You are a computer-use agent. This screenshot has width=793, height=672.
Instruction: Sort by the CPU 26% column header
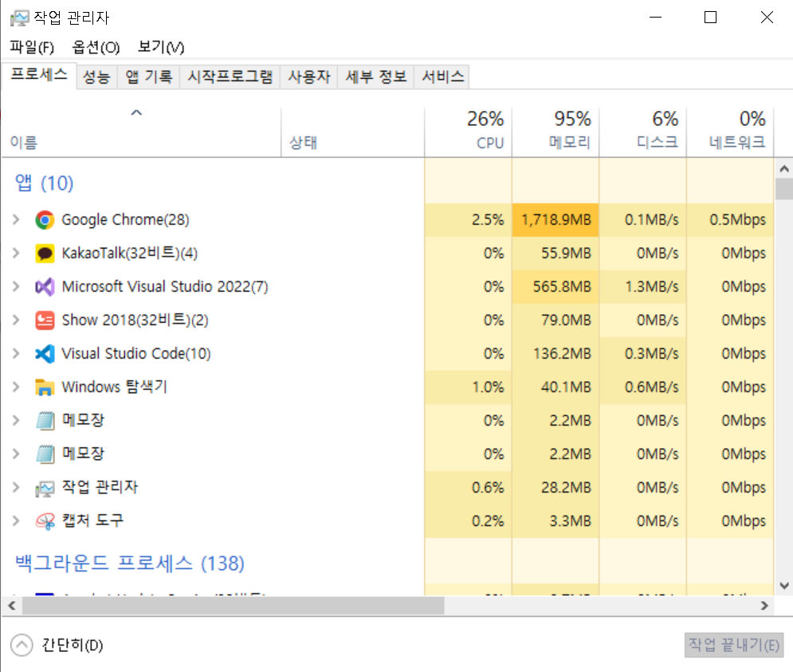[469, 132]
